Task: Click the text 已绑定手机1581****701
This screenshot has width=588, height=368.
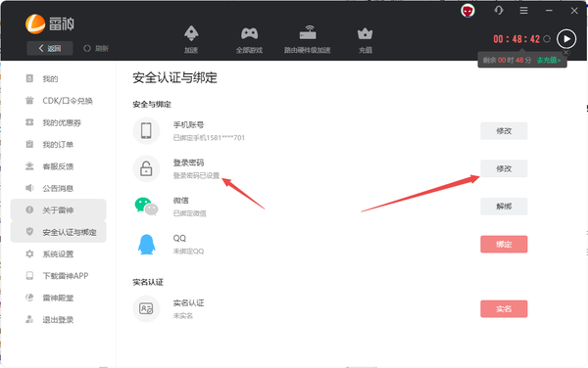Action: [209, 138]
